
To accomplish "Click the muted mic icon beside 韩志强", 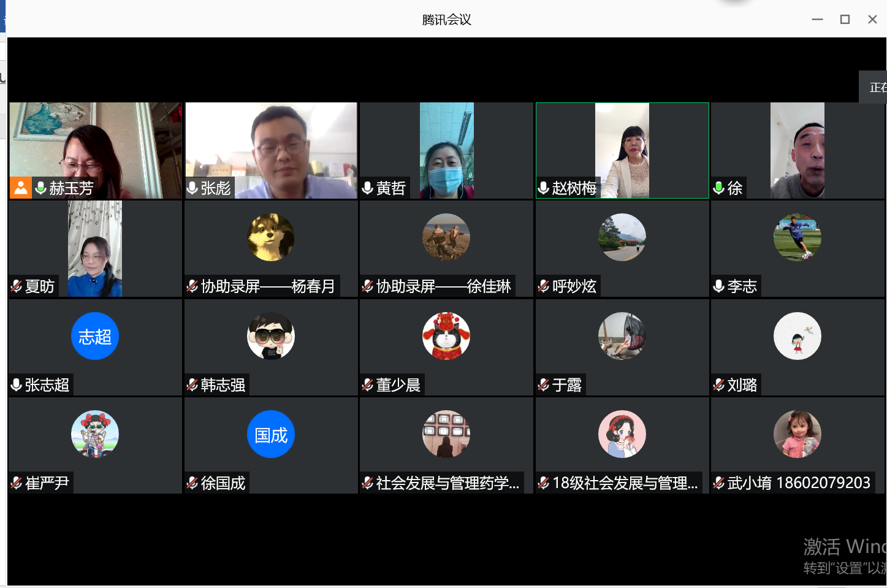I will pos(192,385).
